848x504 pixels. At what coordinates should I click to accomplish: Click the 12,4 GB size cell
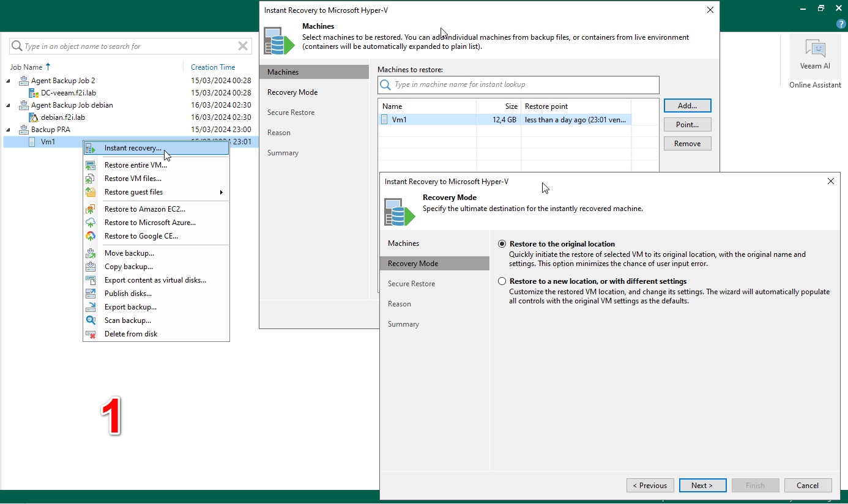tap(505, 120)
